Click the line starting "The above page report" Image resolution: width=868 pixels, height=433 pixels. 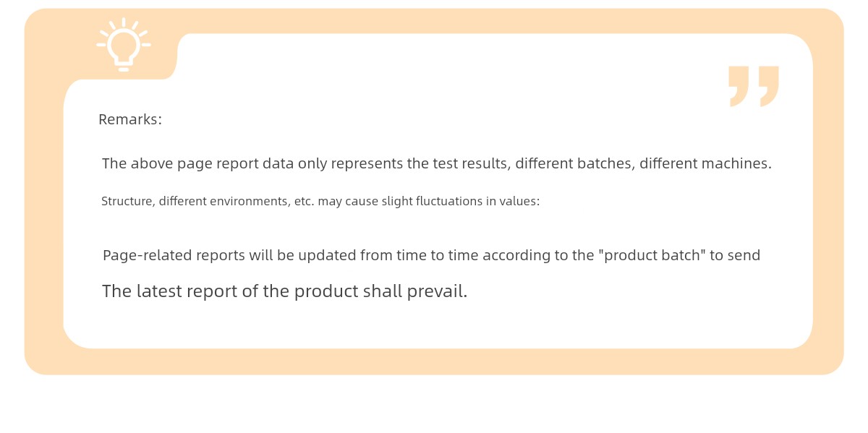click(x=436, y=163)
